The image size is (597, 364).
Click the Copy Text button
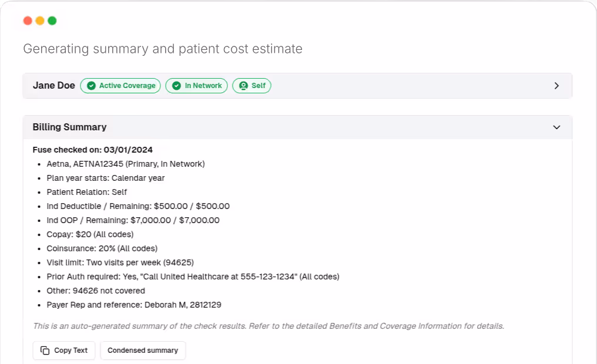point(63,350)
